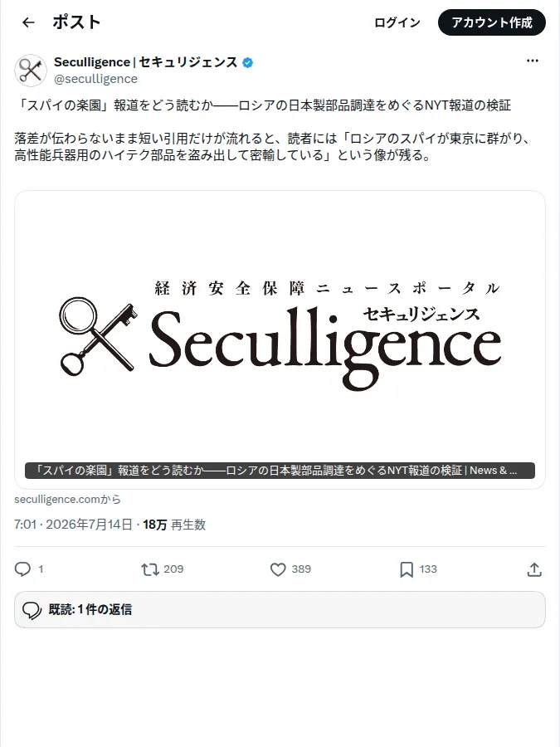Click the seculligence.comから source link
Screen dimensions: 560x747
[x=68, y=500]
